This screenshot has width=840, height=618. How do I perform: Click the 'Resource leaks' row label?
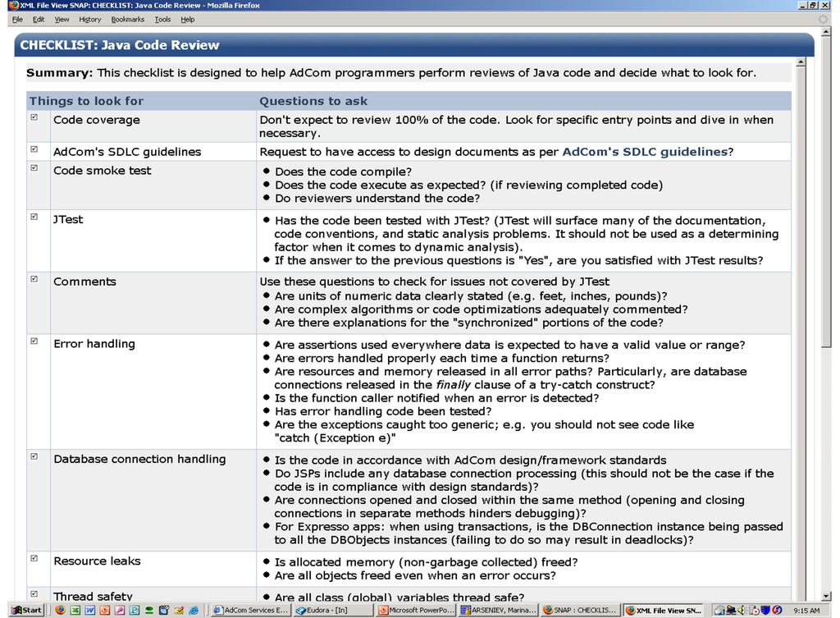point(97,561)
